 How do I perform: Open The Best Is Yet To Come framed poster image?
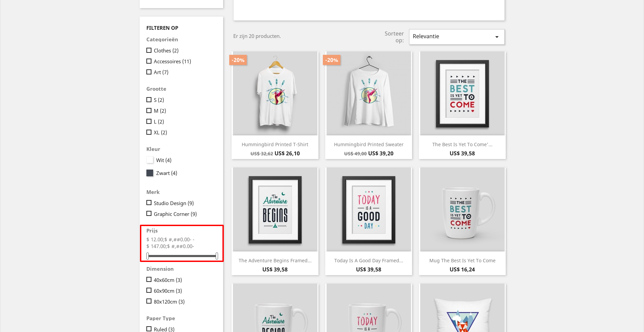(x=462, y=93)
